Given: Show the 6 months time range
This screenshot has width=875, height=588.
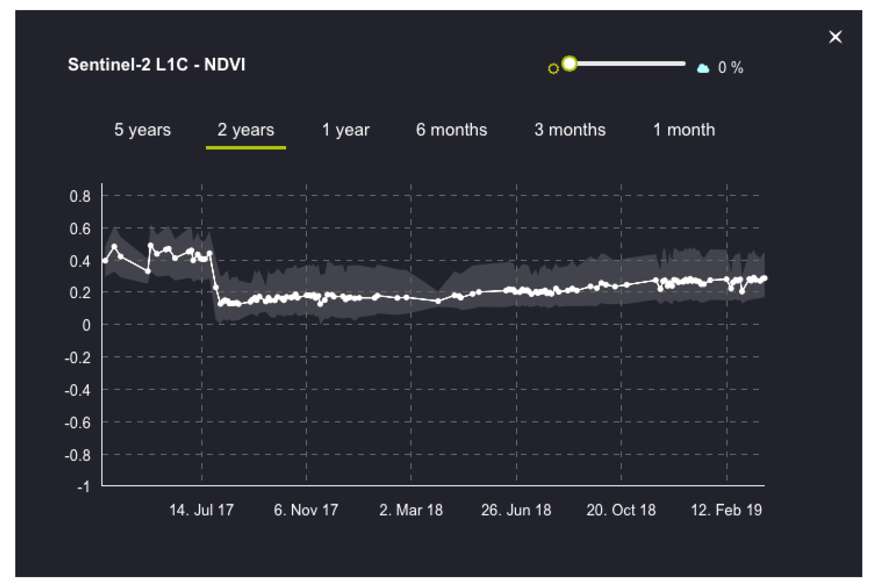Looking at the screenshot, I should click(451, 130).
